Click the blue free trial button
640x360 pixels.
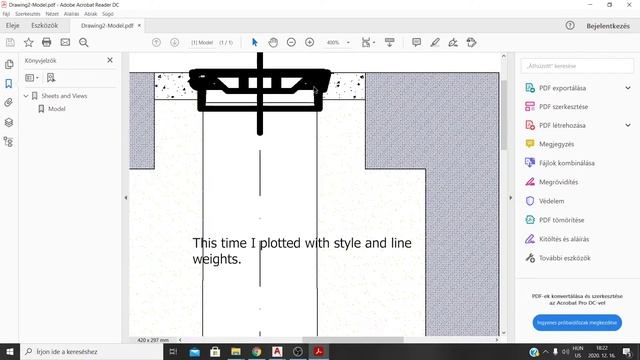[577, 322]
